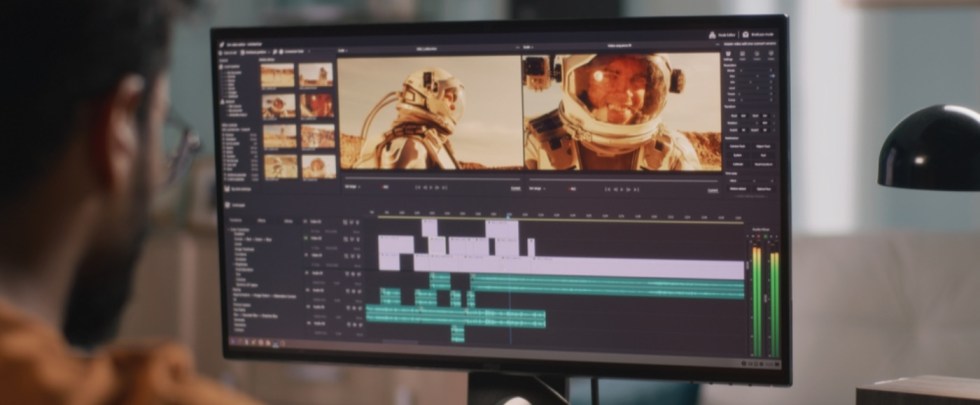
Task: Open the Settings tab icon in right panel
Action: (728, 54)
